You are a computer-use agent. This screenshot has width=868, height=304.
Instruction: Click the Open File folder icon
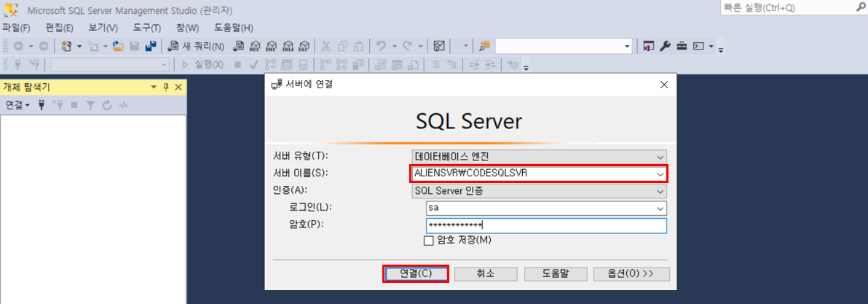[117, 47]
